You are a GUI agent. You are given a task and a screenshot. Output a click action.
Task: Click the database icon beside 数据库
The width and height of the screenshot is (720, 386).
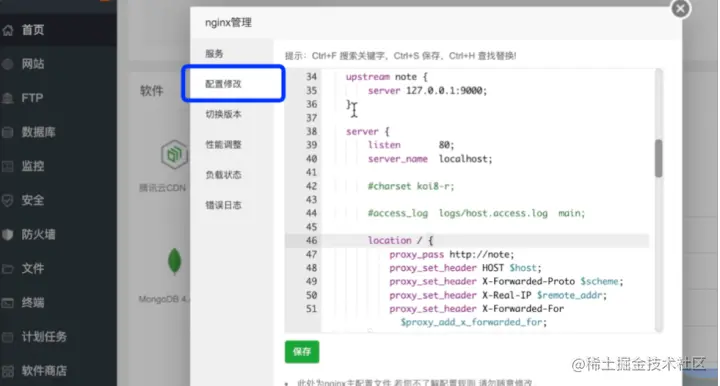7,133
